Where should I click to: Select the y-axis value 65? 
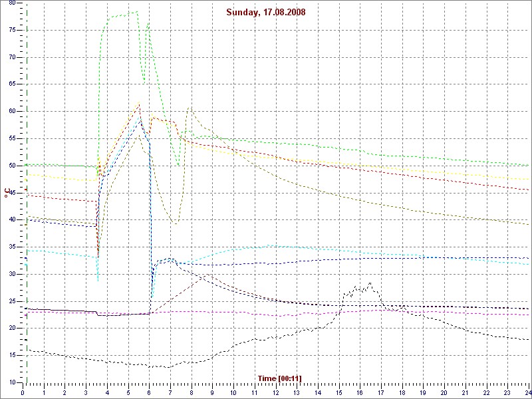pyautogui.click(x=12, y=84)
